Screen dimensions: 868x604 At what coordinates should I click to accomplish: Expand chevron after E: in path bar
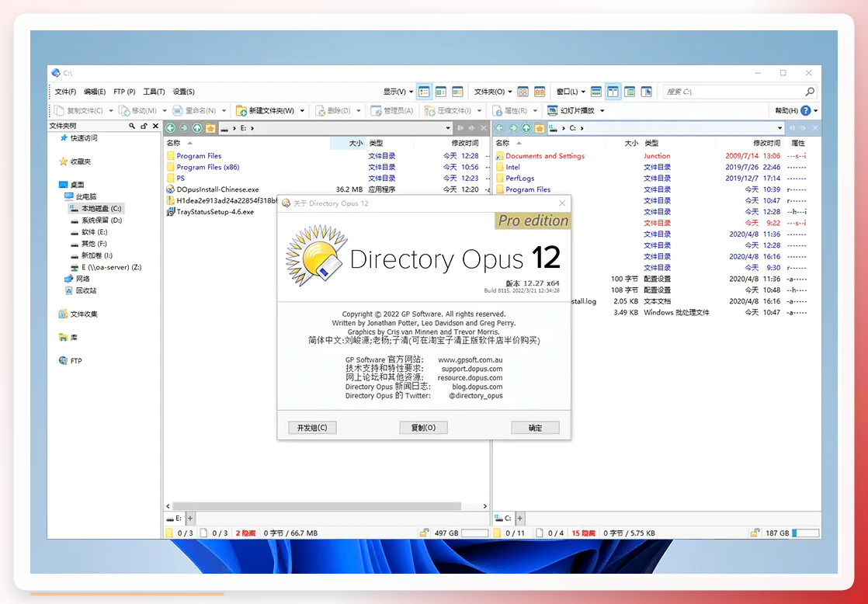click(x=252, y=128)
